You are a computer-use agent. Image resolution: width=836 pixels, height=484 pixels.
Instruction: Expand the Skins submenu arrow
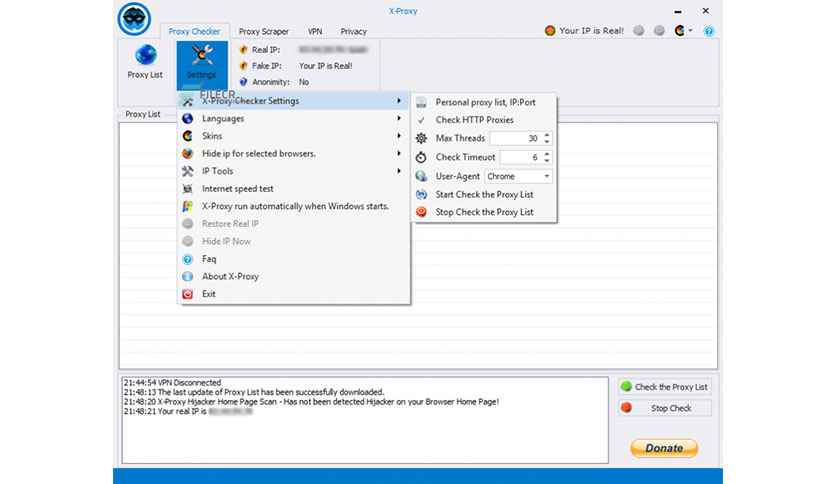(x=399, y=136)
